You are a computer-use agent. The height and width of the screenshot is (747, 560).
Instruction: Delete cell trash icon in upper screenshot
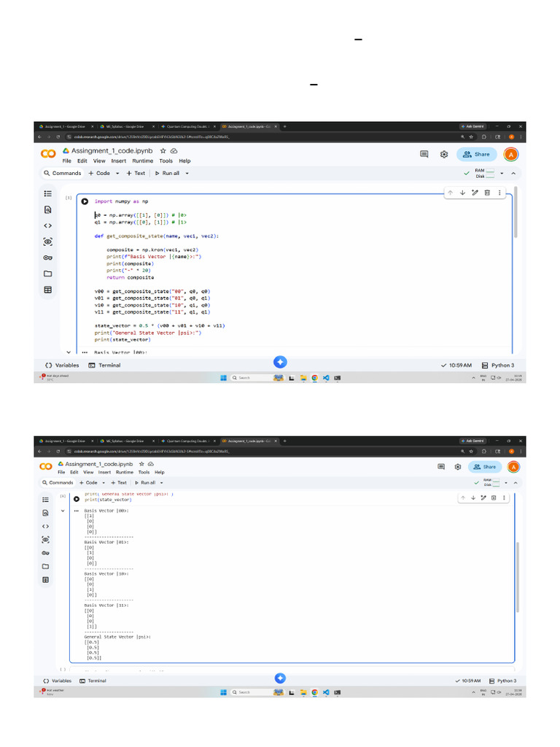tap(487, 193)
